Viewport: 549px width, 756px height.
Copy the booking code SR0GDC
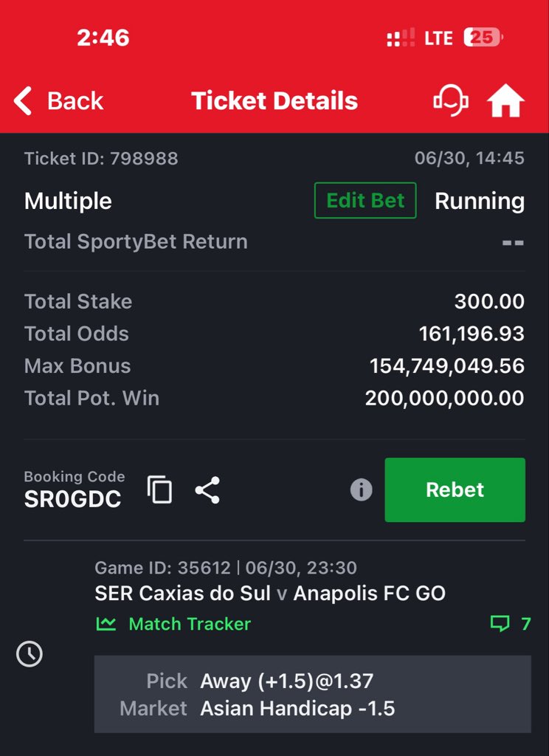[159, 490]
